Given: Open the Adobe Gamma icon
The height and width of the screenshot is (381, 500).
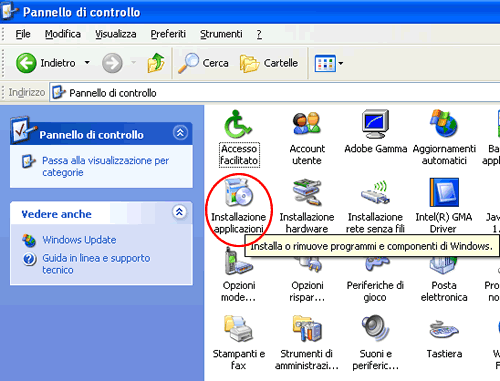Looking at the screenshot, I should point(375,124).
